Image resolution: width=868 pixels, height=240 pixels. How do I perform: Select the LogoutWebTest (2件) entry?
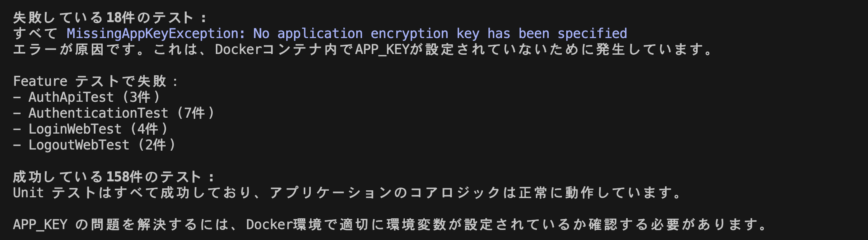coord(94,145)
